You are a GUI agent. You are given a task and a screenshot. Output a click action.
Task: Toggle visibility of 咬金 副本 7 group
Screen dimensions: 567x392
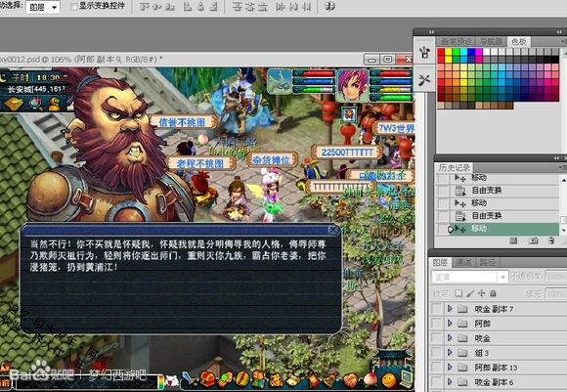coord(437,309)
